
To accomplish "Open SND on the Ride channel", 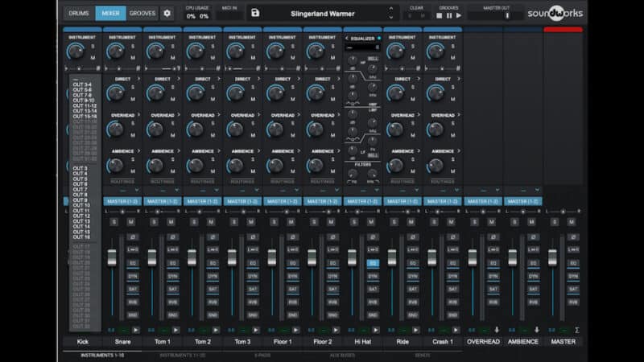I will [x=413, y=315].
